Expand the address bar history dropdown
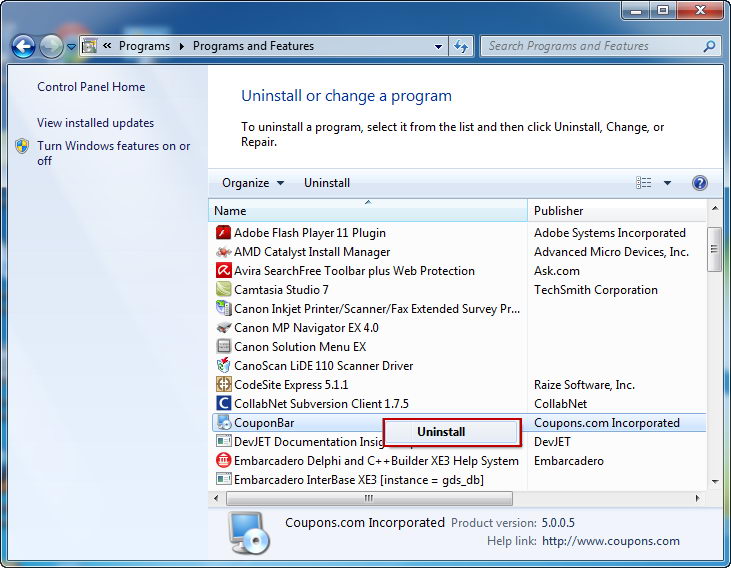The width and height of the screenshot is (731, 568). pyautogui.click(x=438, y=47)
